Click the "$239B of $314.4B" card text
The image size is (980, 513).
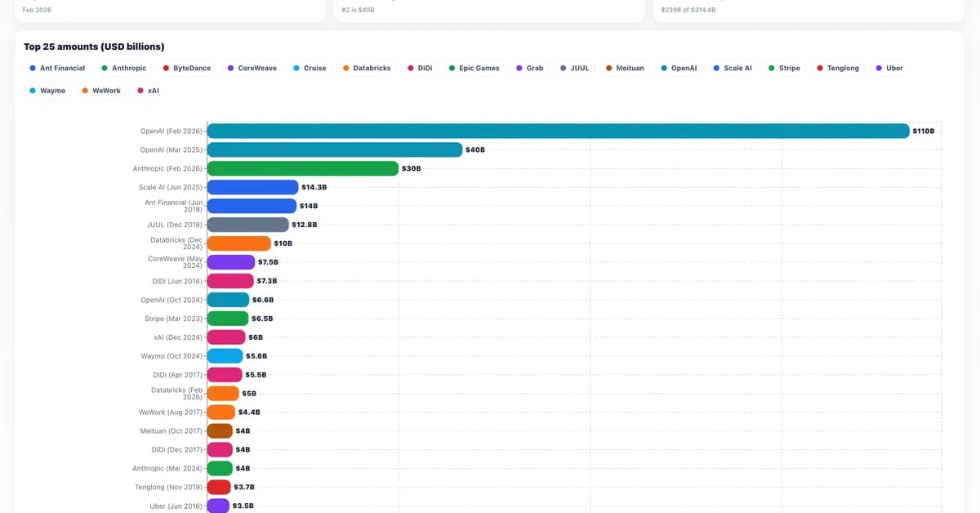(688, 10)
